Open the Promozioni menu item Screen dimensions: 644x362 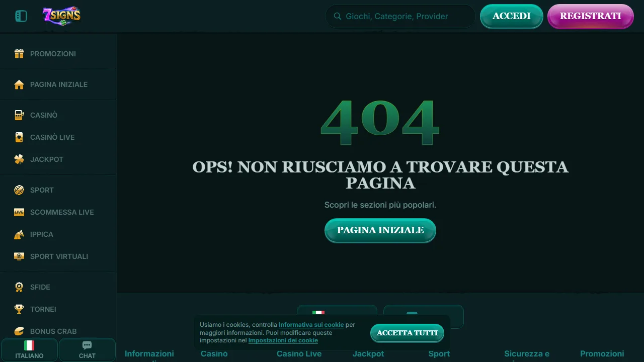(x=58, y=54)
